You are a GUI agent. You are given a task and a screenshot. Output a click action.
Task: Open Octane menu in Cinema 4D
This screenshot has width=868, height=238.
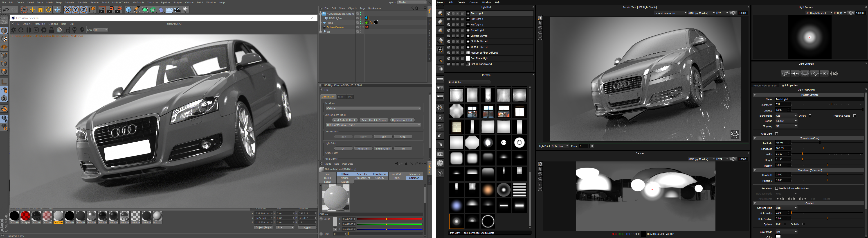pos(189,2)
